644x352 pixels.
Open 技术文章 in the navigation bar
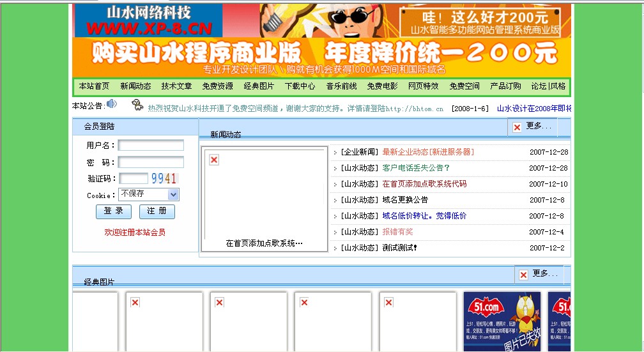[176, 86]
